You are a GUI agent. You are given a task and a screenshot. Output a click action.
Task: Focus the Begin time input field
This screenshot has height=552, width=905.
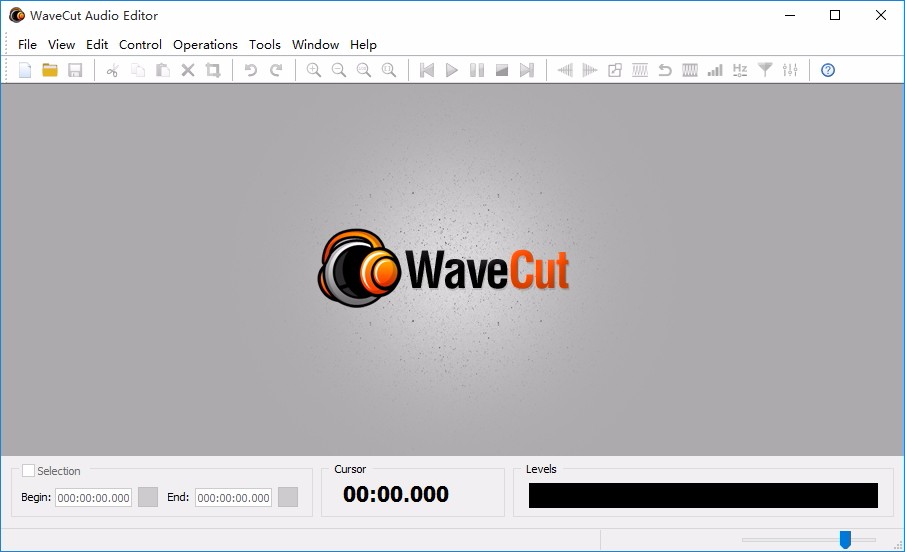(93, 497)
